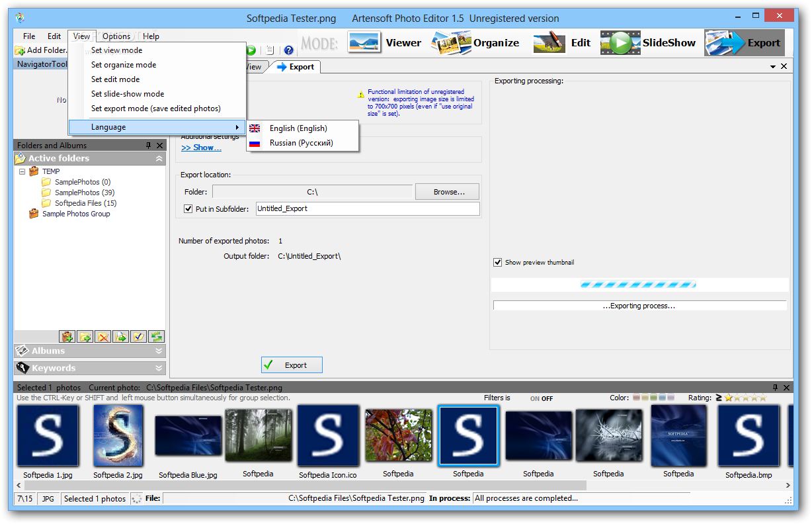This screenshot has width=812, height=524.
Task: Turn filters OFF
Action: tap(548, 399)
